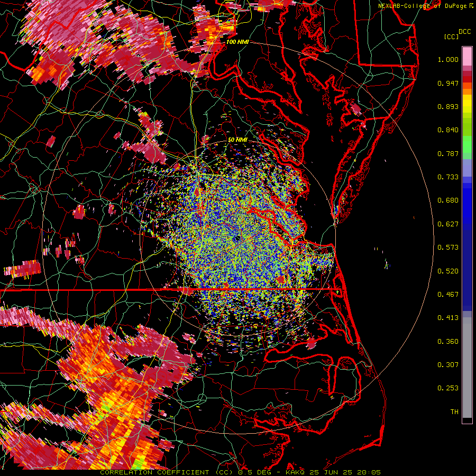Click the 0.680 scale value
Viewport: 476px width, 476px height.
[448, 200]
